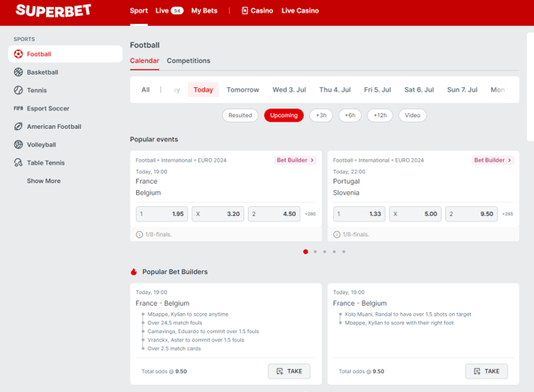Go to Live Casino
The image size is (534, 392).
point(300,11)
